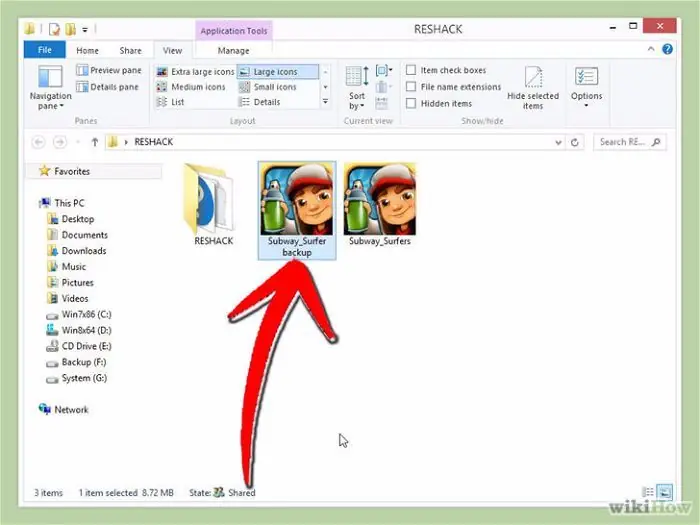The width and height of the screenshot is (700, 525).
Task: Collapse the ribbon with the chevron
Action: pyautogui.click(x=651, y=49)
